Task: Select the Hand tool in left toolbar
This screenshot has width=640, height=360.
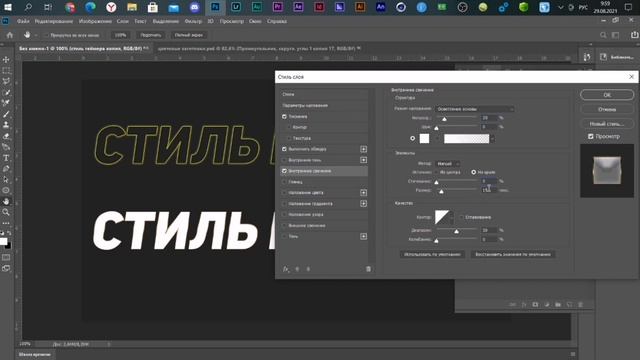Action: tap(6, 201)
